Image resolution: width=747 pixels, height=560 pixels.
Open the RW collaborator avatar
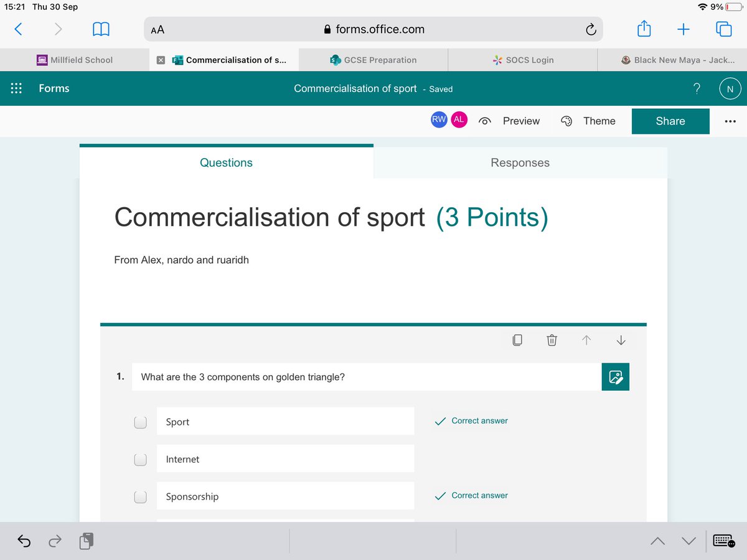439,120
